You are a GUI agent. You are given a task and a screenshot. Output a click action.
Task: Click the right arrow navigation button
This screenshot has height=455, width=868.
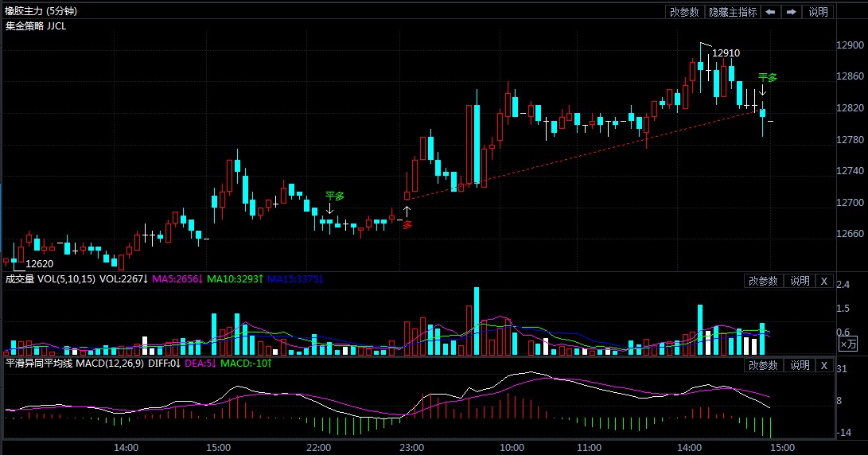[792, 12]
